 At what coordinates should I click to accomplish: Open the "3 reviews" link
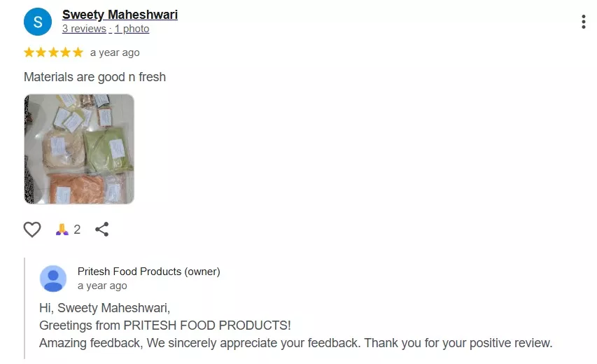[x=84, y=29]
